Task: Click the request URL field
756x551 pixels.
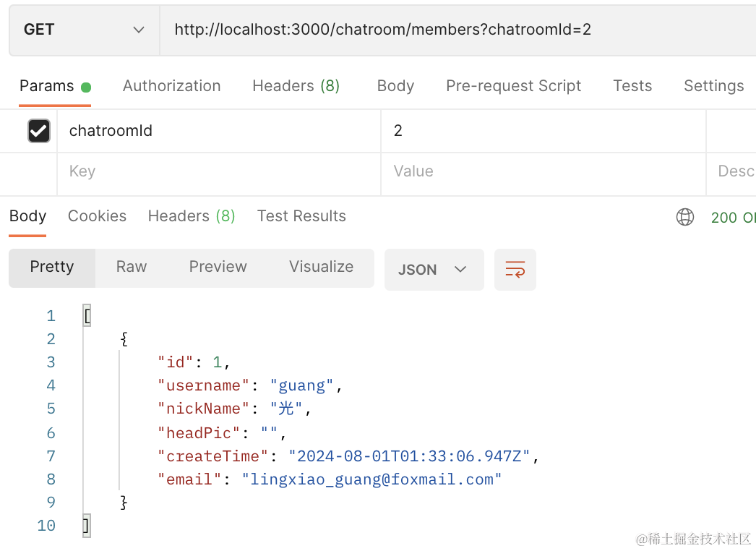Action: tap(434, 30)
